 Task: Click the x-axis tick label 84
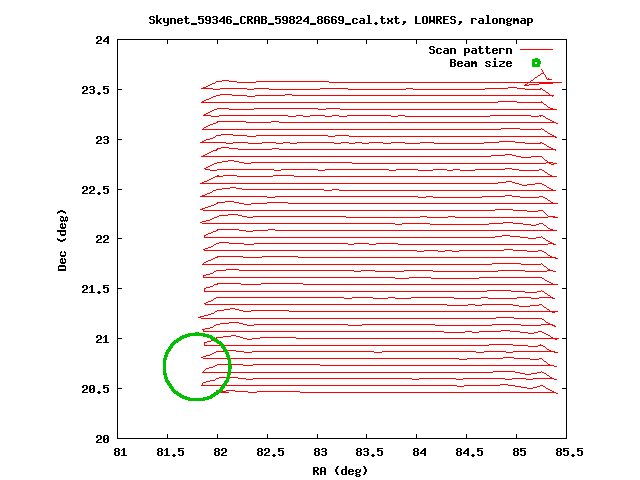[x=419, y=452]
